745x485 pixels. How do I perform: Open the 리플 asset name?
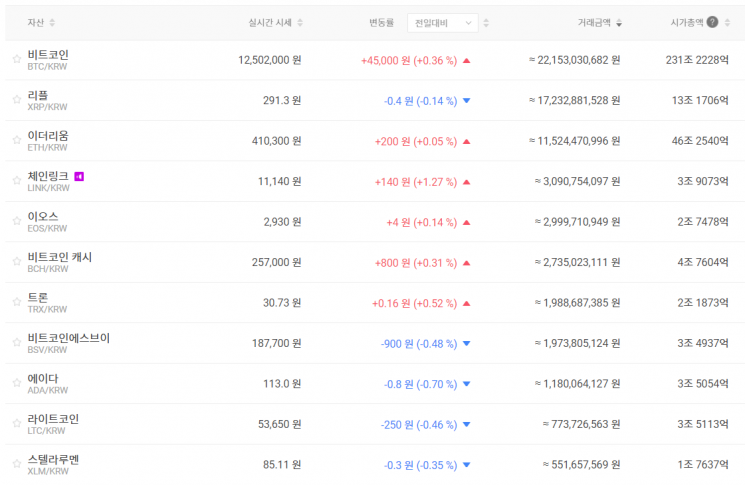pos(38,95)
